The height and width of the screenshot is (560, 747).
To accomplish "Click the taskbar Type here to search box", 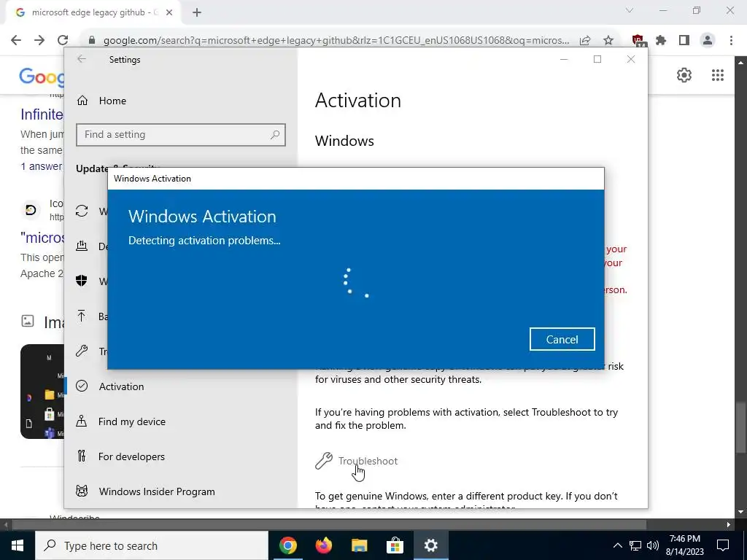I will point(152,545).
